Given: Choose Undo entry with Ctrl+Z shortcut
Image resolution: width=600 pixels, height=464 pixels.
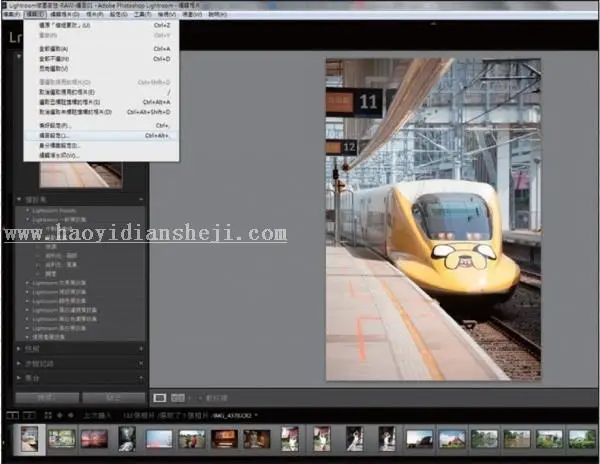Looking at the screenshot, I should click(x=101, y=25).
